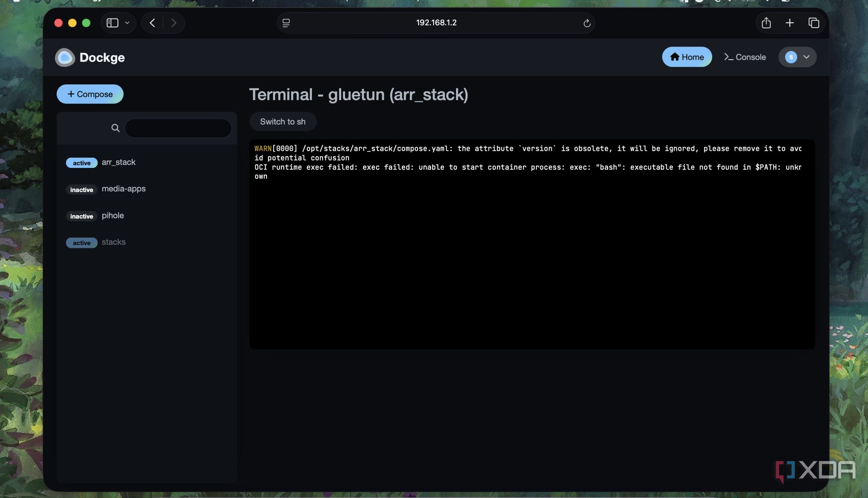Click the Terminal - gluetun (arr_stack) heading

[x=359, y=95]
